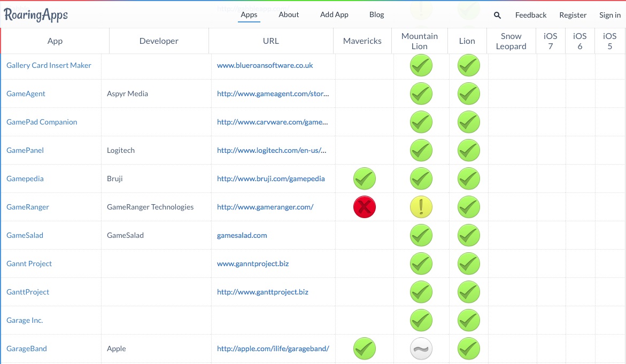626x364 pixels.
Task: Sort table by Developer column header
Action: (159, 41)
